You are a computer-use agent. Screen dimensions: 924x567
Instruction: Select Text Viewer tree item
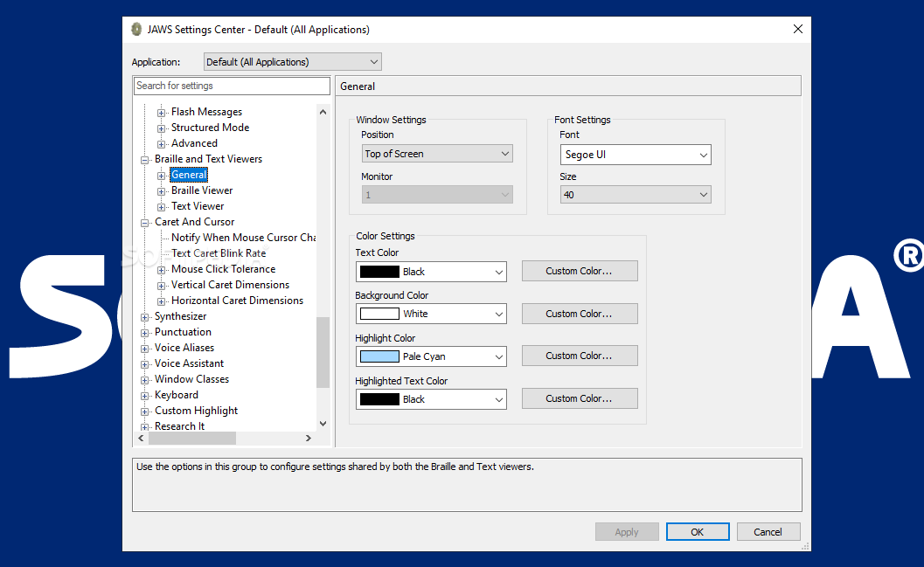pyautogui.click(x=198, y=206)
